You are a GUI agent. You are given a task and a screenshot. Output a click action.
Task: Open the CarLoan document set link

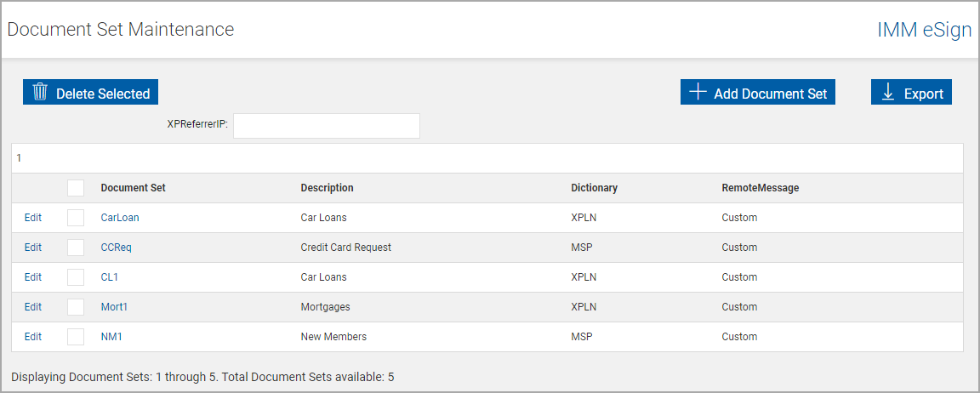[x=120, y=218]
